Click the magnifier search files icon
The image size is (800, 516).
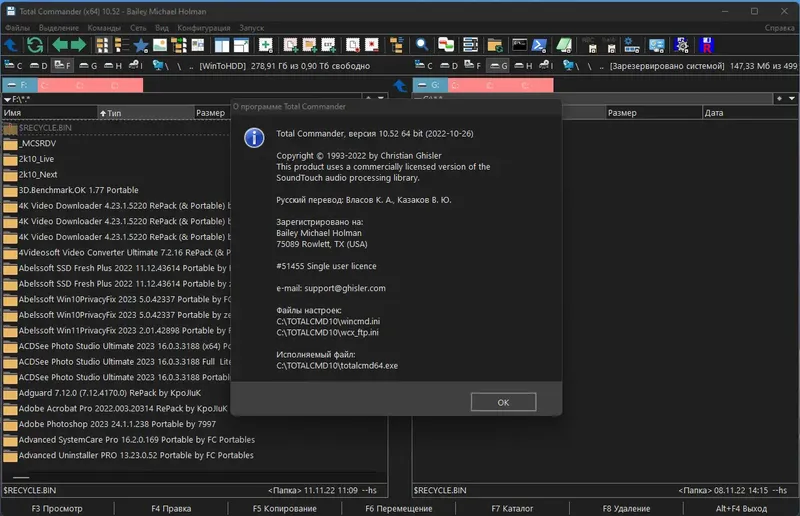(421, 45)
